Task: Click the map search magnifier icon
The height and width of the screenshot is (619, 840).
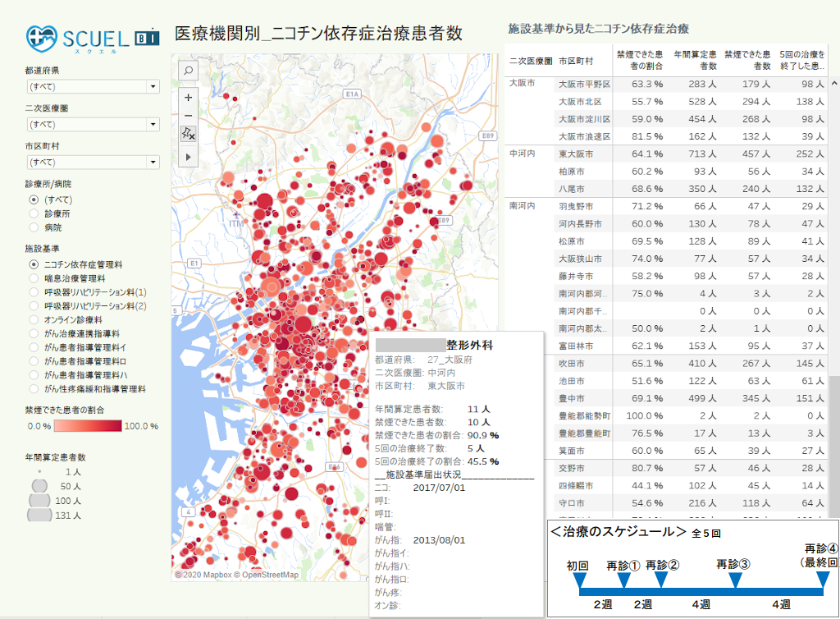Action: coord(189,71)
